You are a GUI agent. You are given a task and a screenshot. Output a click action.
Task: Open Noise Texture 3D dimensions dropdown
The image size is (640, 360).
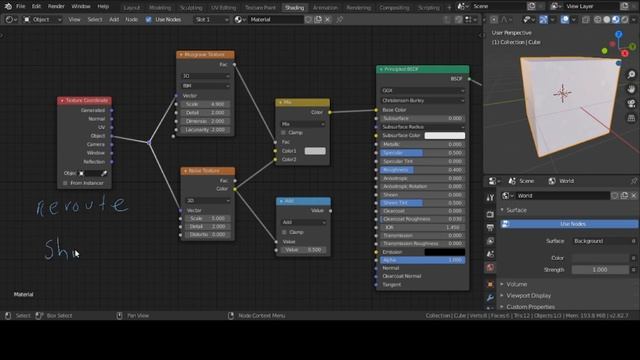click(x=208, y=201)
